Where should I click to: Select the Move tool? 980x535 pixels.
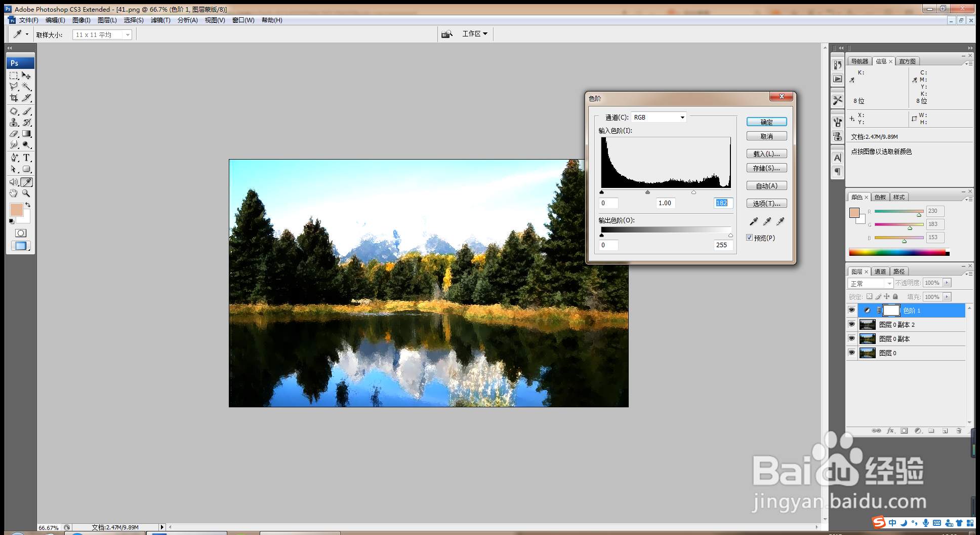point(27,75)
